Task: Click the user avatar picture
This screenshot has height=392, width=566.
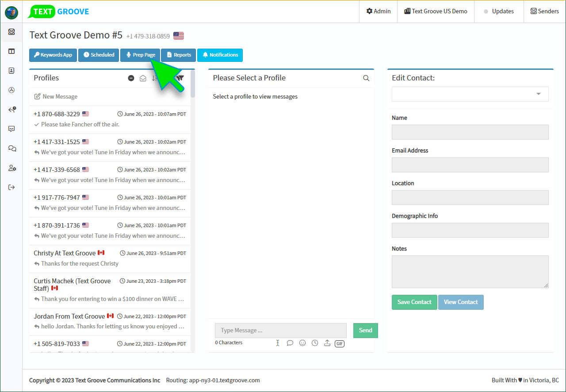Action: [11, 13]
